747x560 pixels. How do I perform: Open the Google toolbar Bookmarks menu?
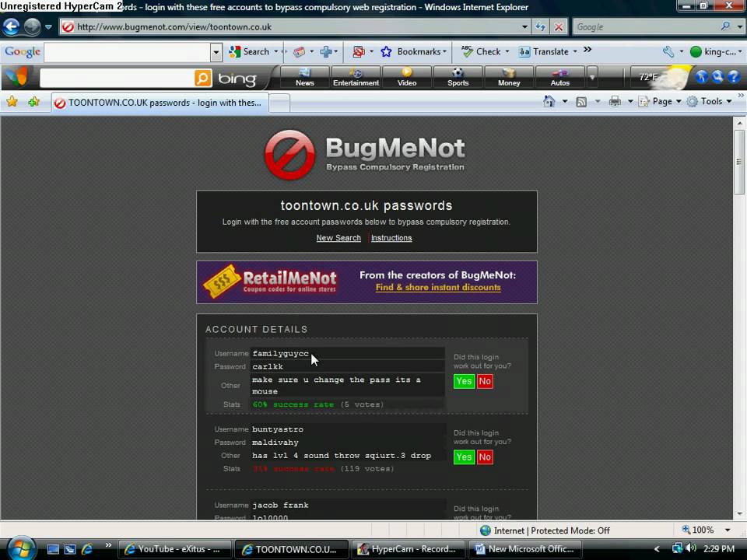pos(413,51)
